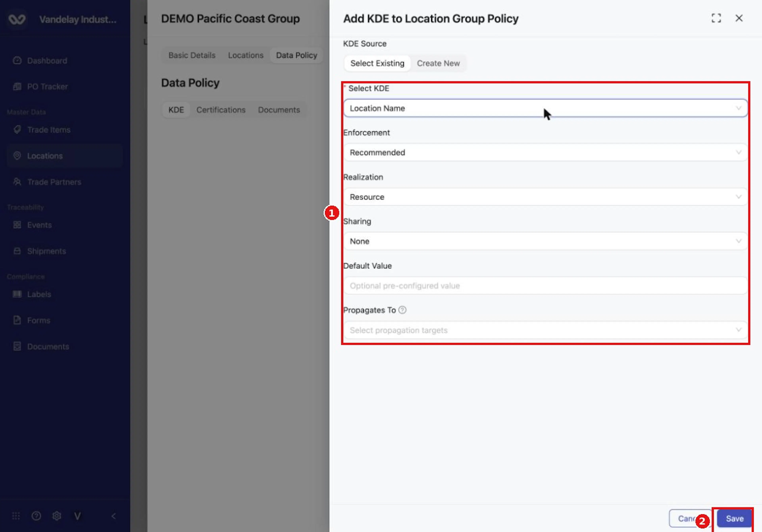The height and width of the screenshot is (532, 762).
Task: Open Shipments under Traceability
Action: (46, 251)
